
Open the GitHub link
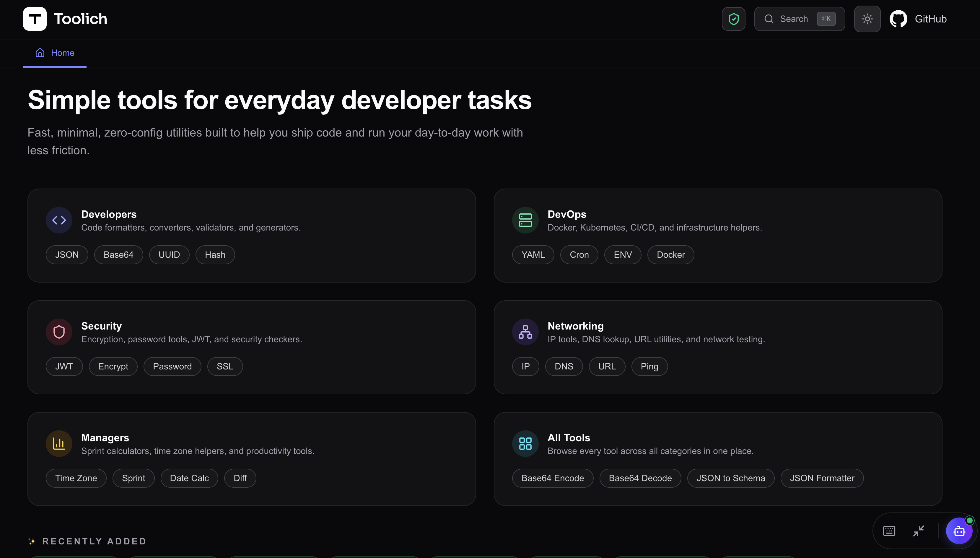coord(918,19)
